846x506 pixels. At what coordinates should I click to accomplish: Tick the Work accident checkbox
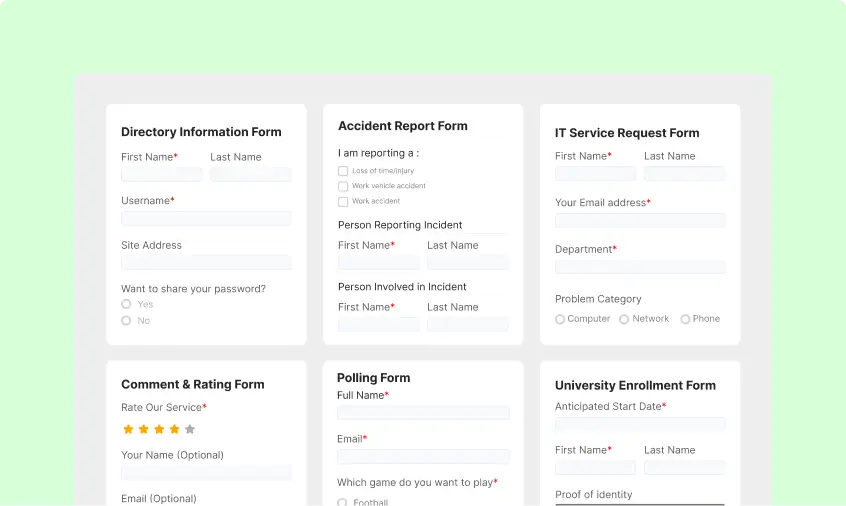coord(343,201)
